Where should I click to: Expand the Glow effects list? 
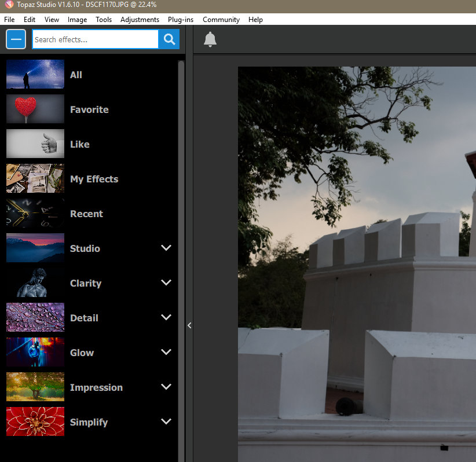point(166,352)
